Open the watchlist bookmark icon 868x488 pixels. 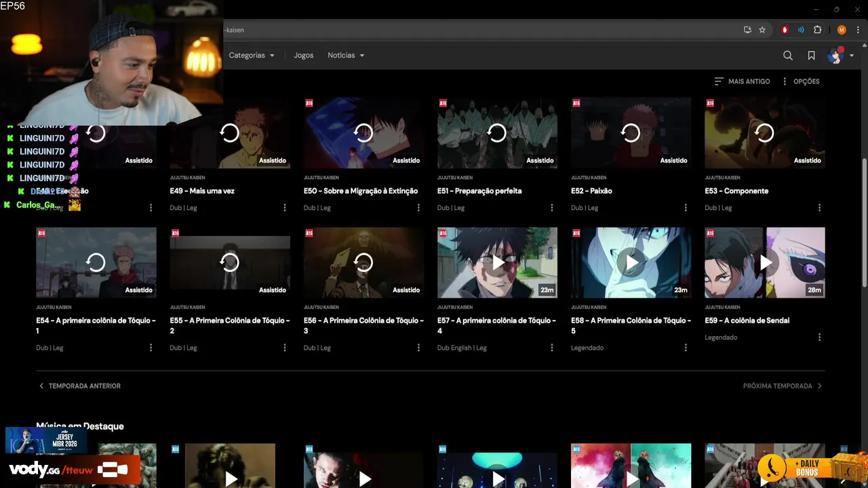coord(811,56)
